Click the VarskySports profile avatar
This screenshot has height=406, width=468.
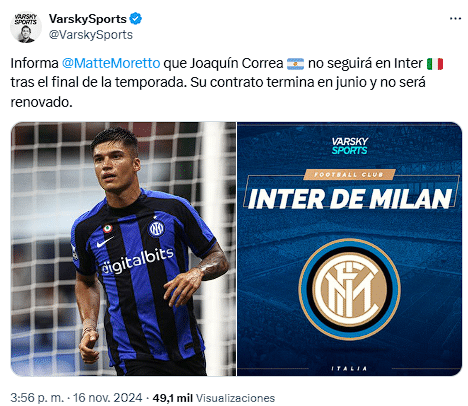[26, 27]
